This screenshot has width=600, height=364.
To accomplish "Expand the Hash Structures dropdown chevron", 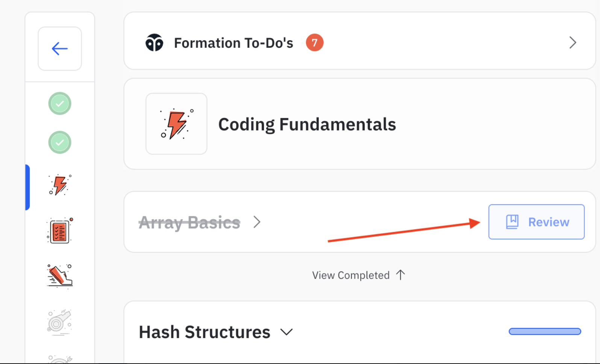I will click(x=286, y=332).
